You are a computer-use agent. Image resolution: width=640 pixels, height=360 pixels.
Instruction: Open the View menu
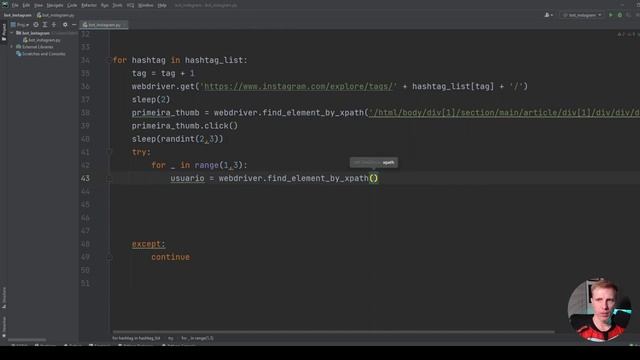tap(38, 5)
